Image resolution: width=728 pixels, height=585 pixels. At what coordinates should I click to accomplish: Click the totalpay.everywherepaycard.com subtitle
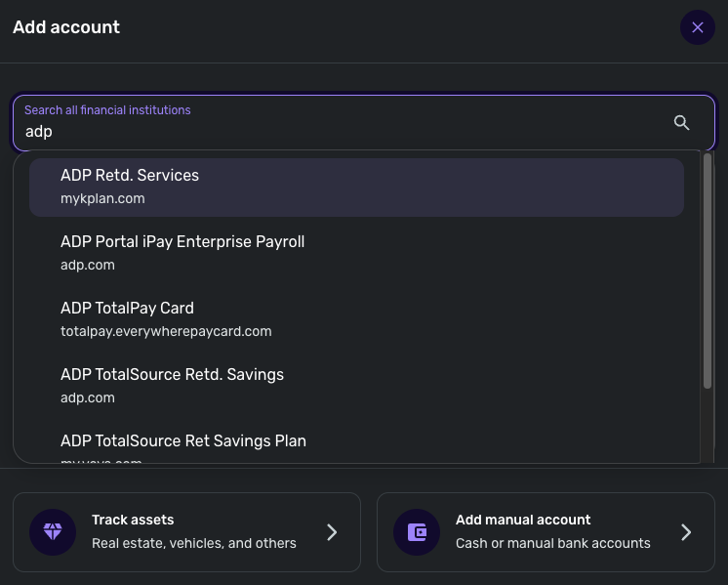click(166, 331)
